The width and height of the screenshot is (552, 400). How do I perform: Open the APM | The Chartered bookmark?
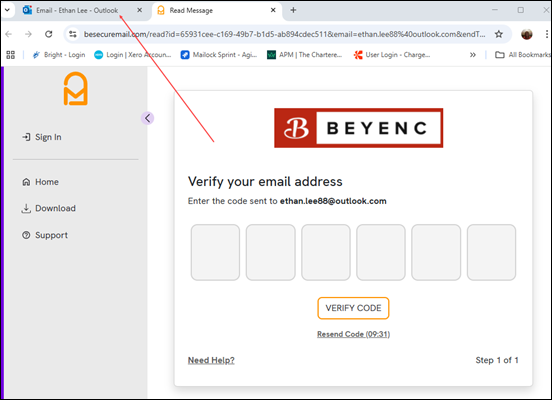305,55
